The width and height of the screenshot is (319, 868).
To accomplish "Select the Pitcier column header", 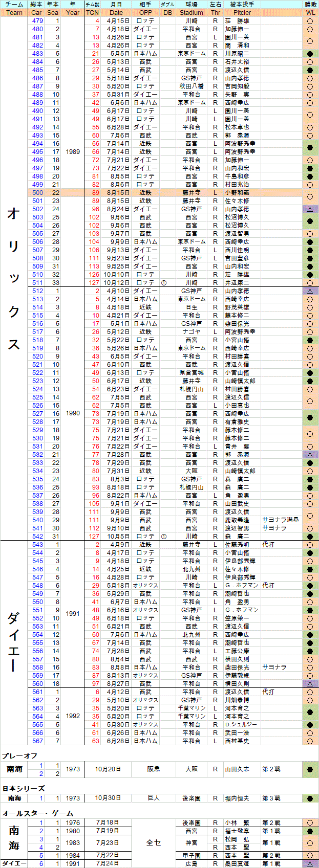I will click(x=242, y=12).
